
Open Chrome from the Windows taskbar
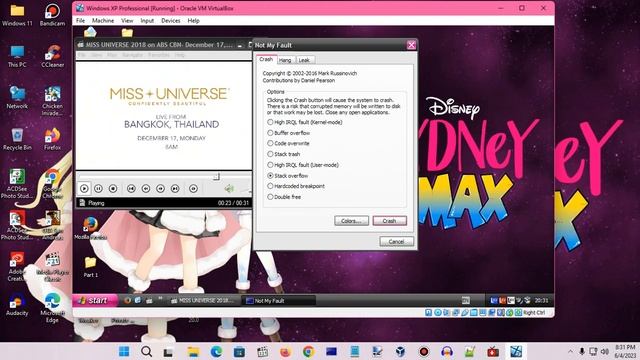pos(309,351)
